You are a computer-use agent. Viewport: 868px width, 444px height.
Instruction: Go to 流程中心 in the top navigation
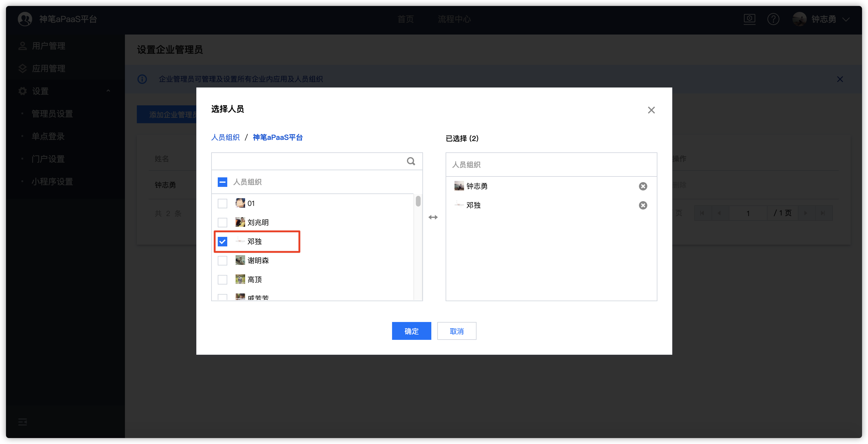click(x=454, y=19)
